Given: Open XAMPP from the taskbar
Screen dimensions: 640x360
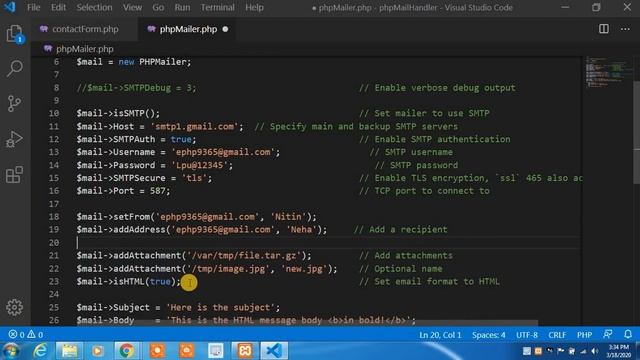Looking at the screenshot, I should click(x=245, y=351).
